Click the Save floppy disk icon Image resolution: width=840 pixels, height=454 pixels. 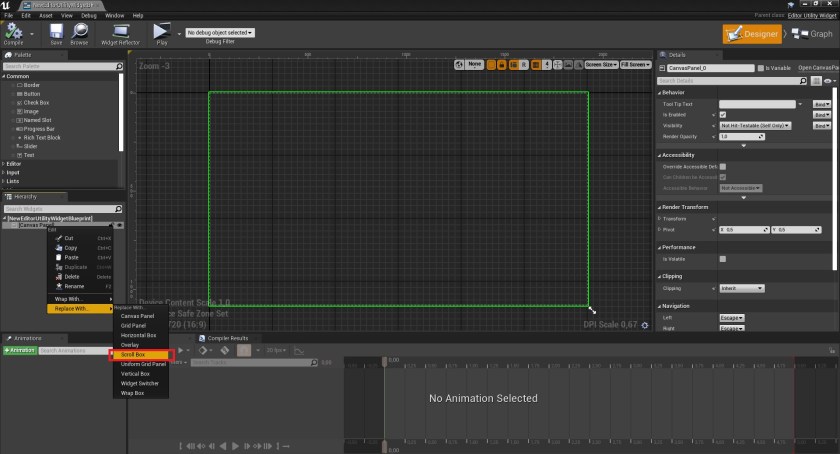coord(56,33)
